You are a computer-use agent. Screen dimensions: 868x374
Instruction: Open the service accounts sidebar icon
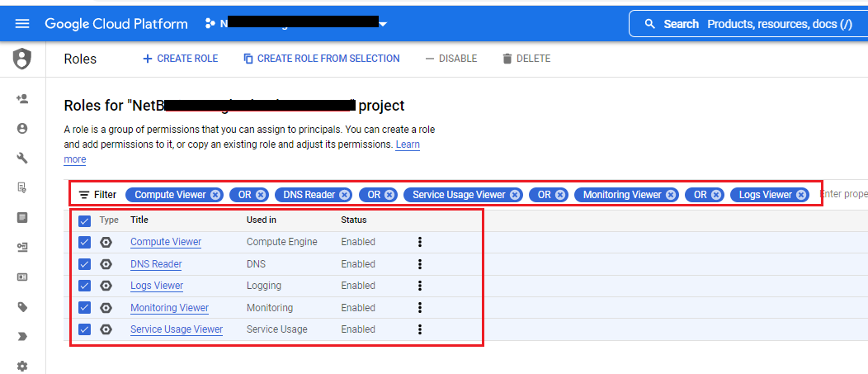click(22, 247)
